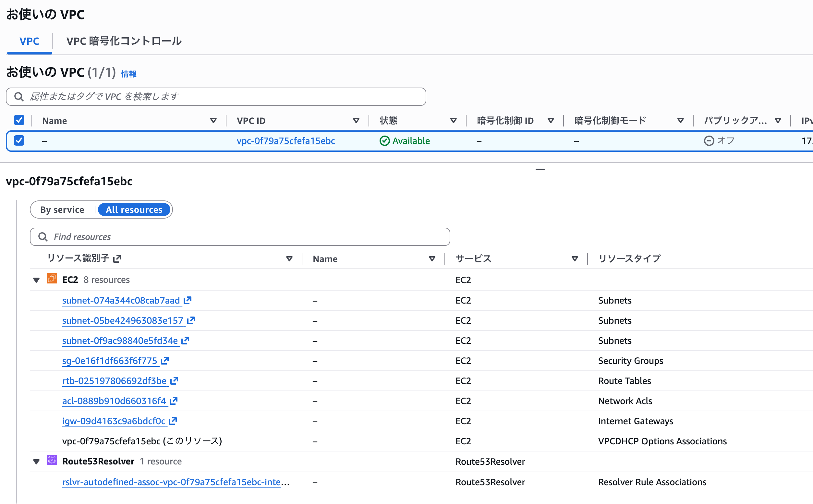Open external link icon for subnet-074a344c08cab7aad
Image resolution: width=813 pixels, height=504 pixels.
click(x=188, y=300)
